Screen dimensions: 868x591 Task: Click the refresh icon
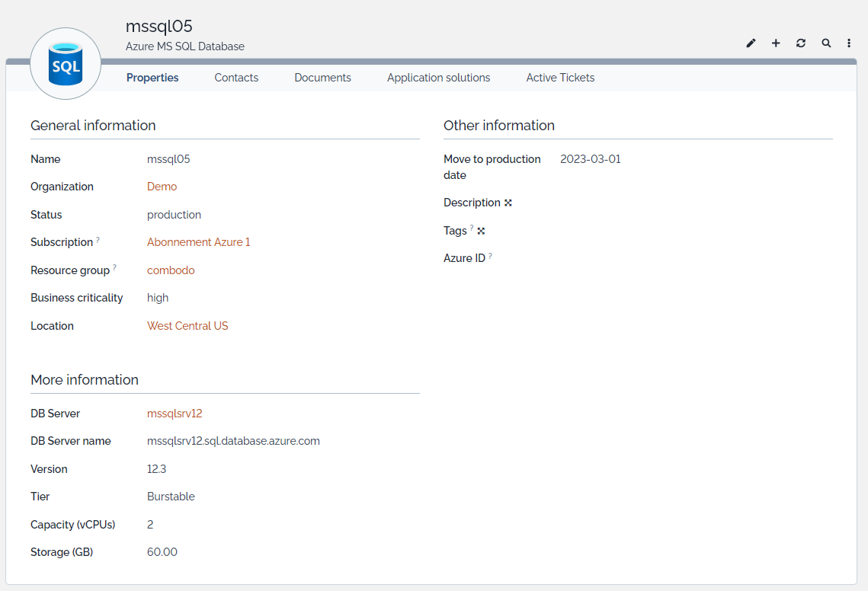pyautogui.click(x=801, y=43)
